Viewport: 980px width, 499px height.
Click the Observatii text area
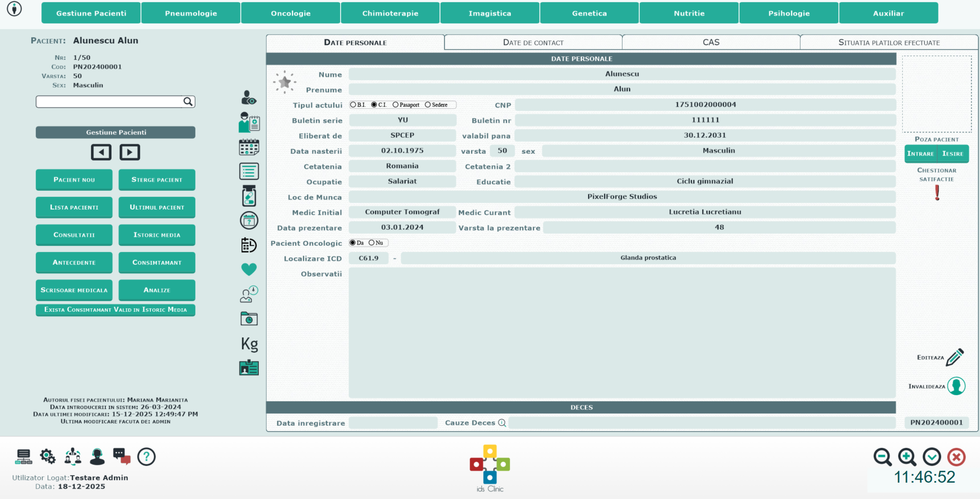(622, 332)
